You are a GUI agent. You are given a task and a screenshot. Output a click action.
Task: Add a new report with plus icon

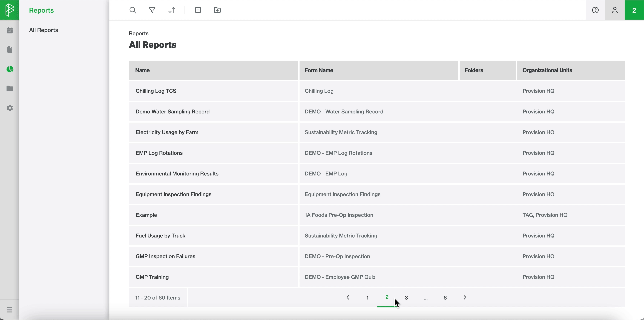tap(198, 10)
